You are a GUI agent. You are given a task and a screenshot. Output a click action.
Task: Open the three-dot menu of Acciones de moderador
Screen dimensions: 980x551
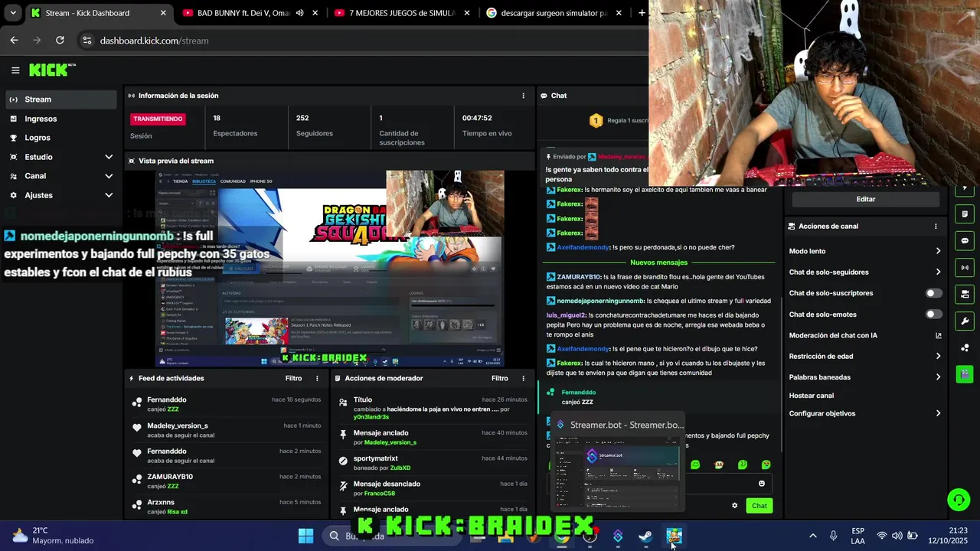(524, 378)
